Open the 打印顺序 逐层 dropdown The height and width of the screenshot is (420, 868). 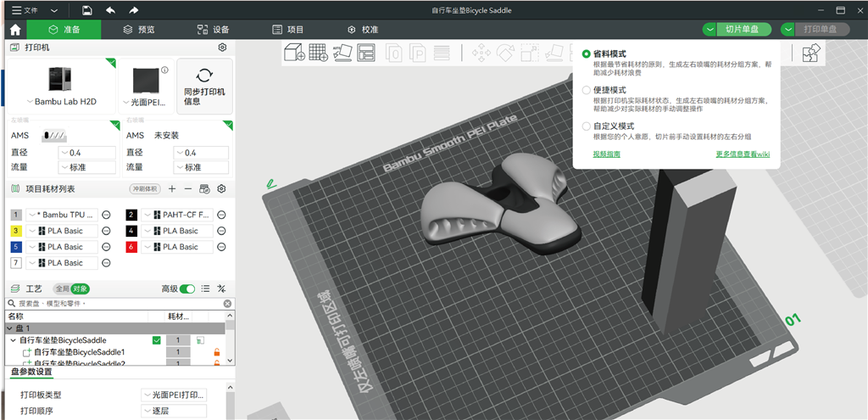pyautogui.click(x=173, y=412)
